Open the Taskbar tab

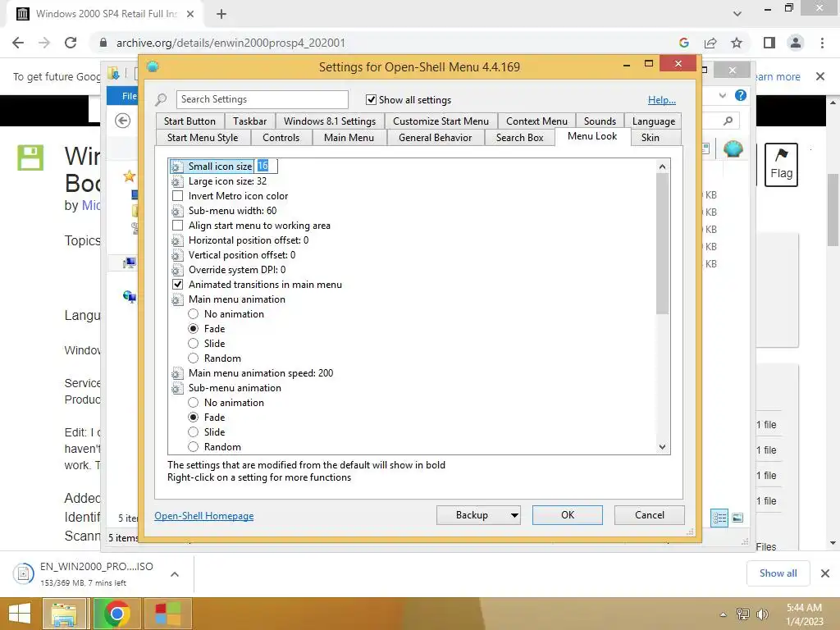(249, 121)
